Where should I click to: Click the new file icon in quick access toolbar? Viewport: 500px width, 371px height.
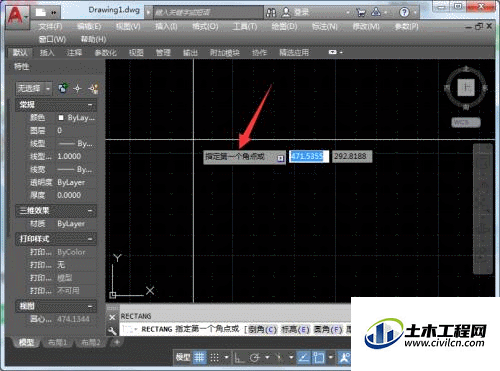point(41,12)
